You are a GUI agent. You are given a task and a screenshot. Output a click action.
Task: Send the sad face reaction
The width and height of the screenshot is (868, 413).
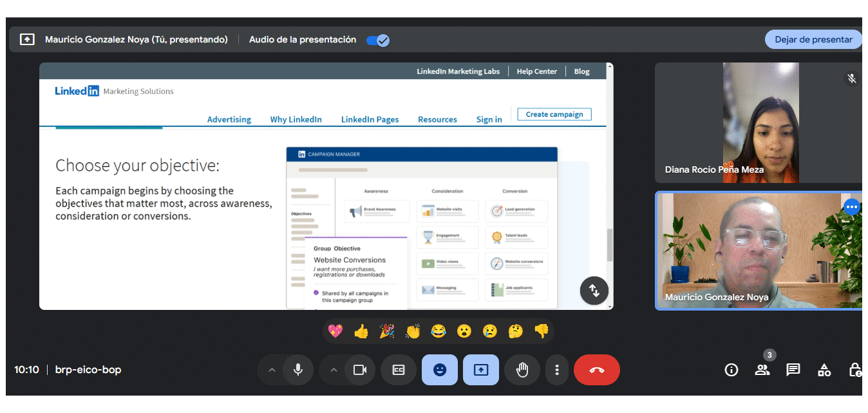490,331
